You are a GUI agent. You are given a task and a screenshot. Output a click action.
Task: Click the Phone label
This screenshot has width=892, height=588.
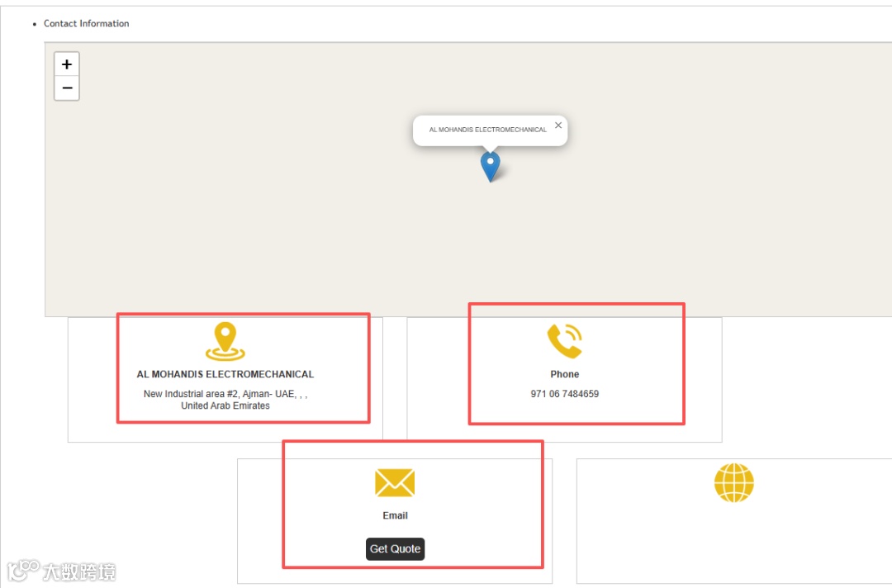(564, 374)
